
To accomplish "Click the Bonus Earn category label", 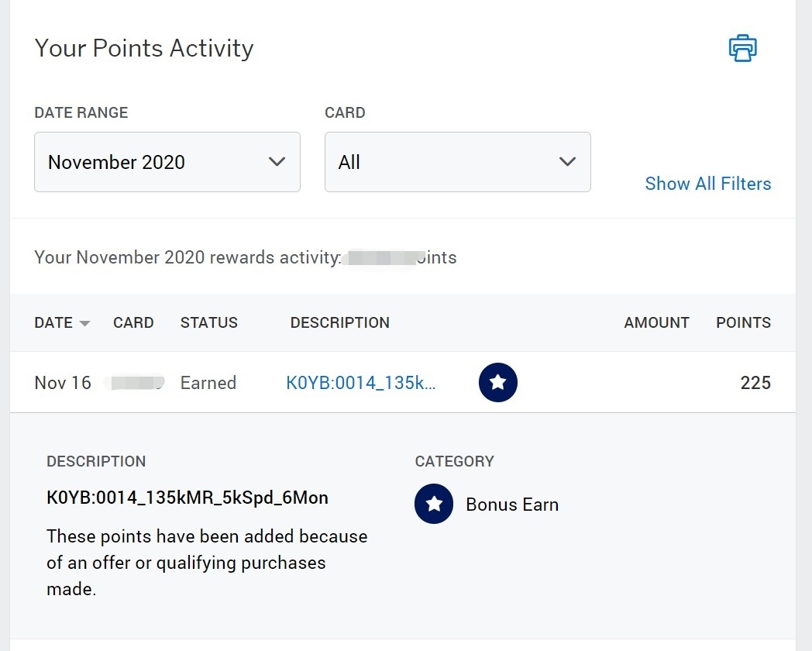I will tap(511, 505).
